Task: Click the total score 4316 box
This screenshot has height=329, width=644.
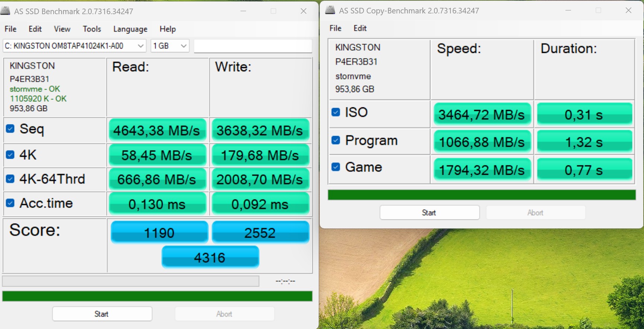Action: [210, 257]
